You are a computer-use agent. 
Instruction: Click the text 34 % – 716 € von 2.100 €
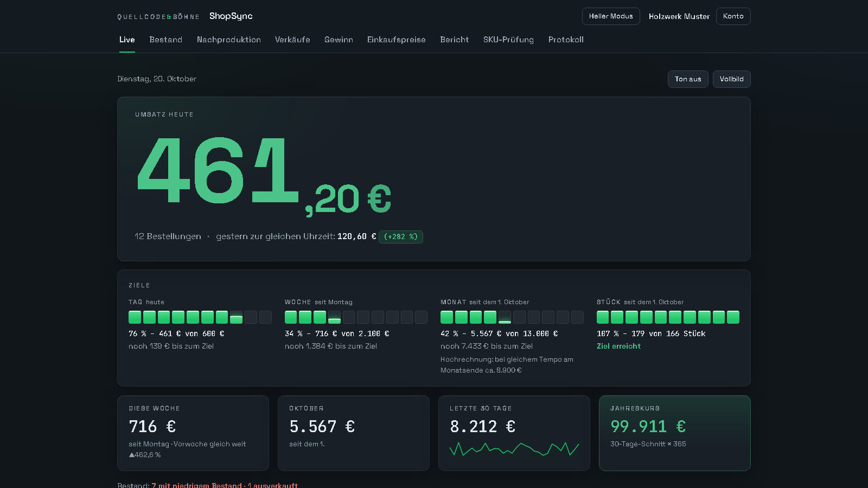(337, 333)
